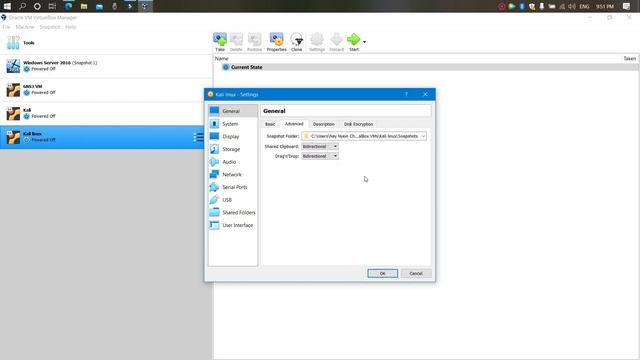Open snapshot Properties from the toolbar
The width and height of the screenshot is (640, 360).
pyautogui.click(x=276, y=42)
